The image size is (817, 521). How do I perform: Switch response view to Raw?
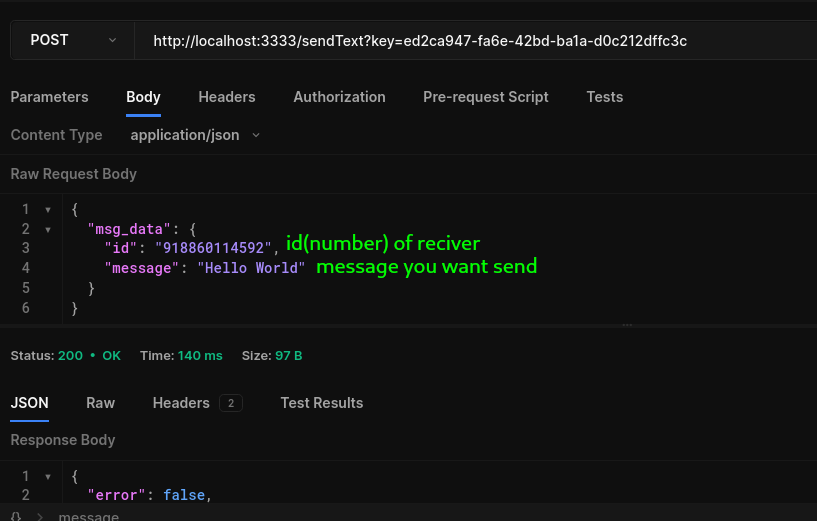click(x=100, y=403)
